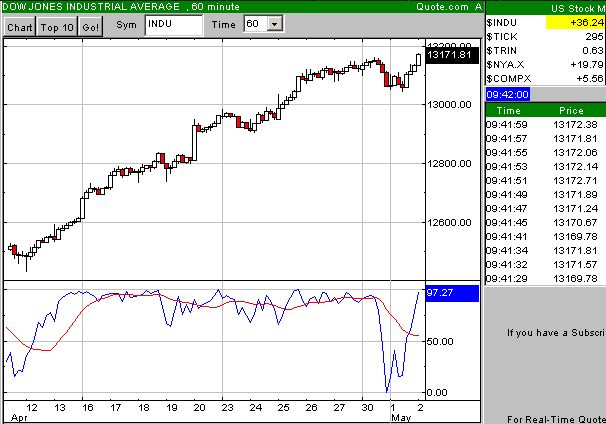
Task: Select the 09:41:32 trade row
Action: point(546,264)
